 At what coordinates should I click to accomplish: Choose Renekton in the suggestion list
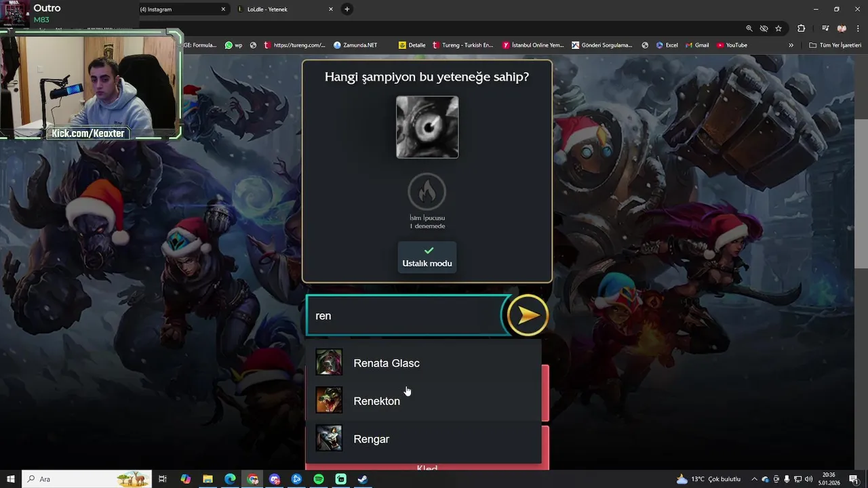click(424, 401)
